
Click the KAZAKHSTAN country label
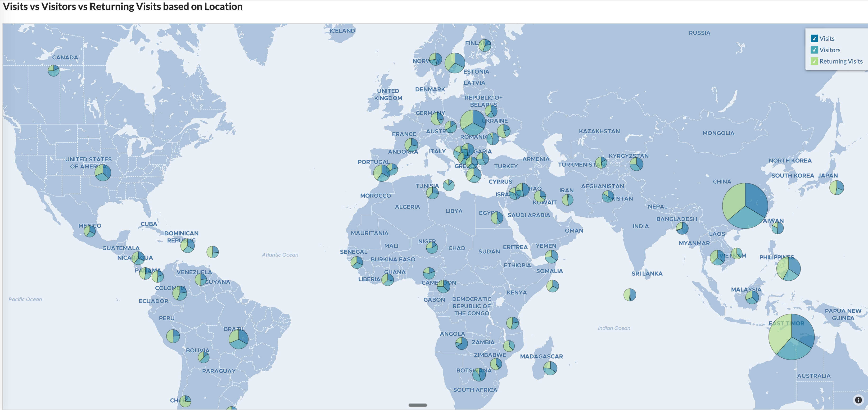(599, 132)
